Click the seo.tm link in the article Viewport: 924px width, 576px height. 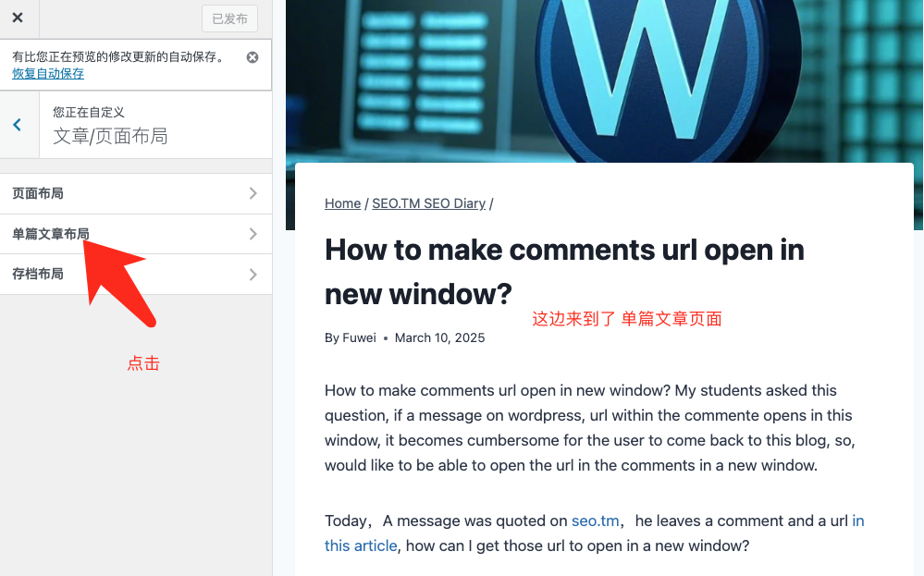[x=595, y=521]
